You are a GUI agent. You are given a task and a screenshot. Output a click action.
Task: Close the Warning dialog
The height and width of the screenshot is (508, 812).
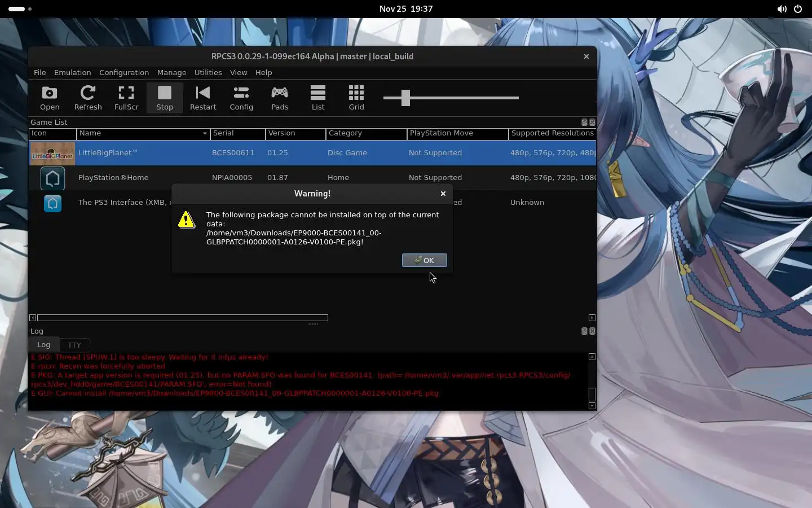[x=443, y=194]
